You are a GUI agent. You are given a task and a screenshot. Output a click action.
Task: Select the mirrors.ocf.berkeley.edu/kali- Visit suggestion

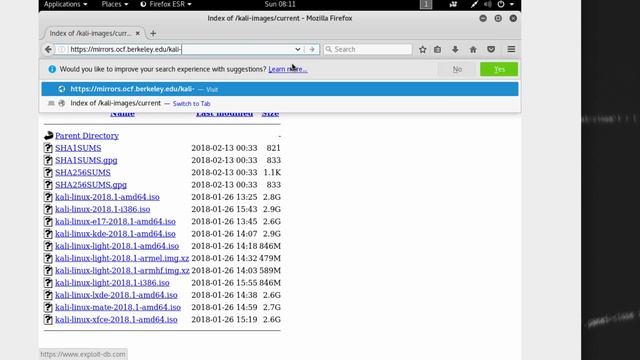[x=280, y=89]
